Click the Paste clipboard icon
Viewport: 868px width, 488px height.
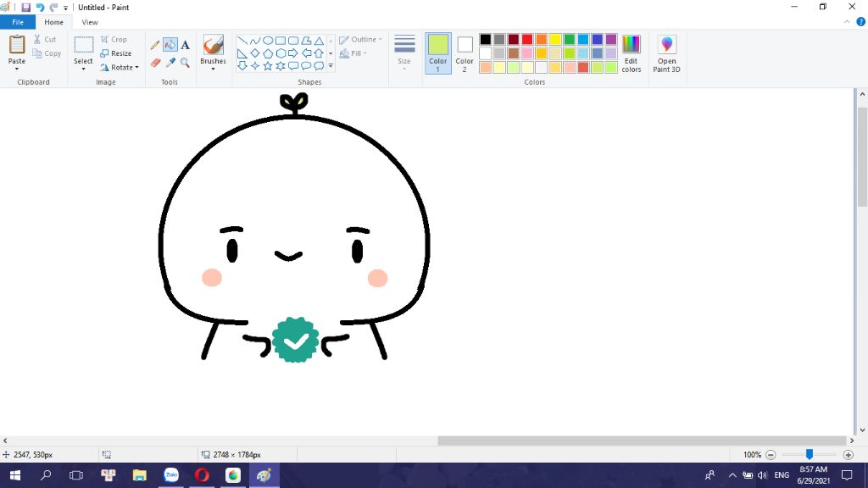point(17,45)
